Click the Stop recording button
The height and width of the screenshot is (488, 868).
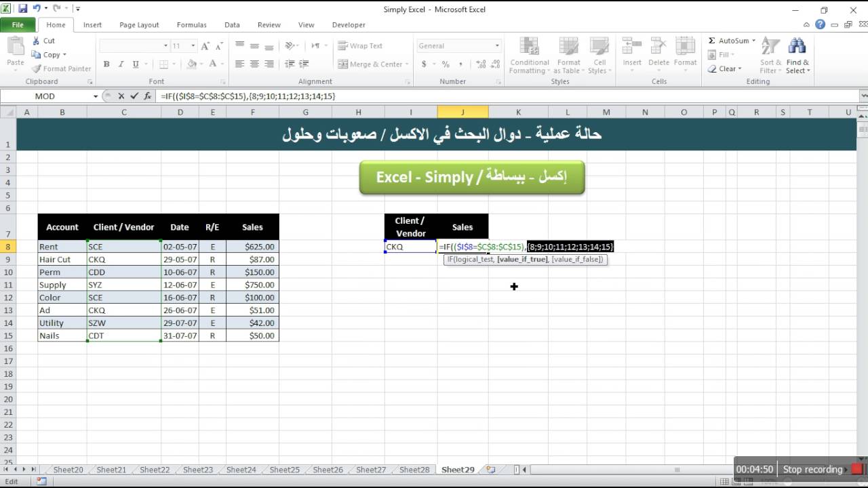pyautogui.click(x=813, y=469)
